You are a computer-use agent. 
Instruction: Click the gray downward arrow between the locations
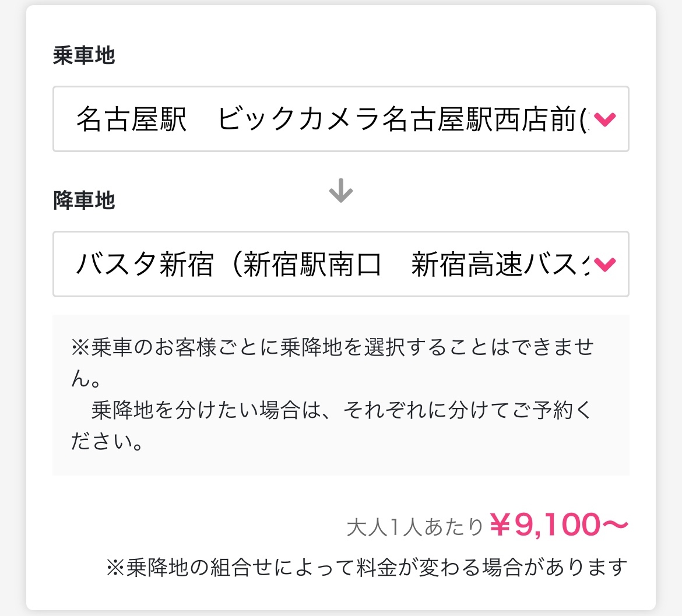(x=340, y=191)
